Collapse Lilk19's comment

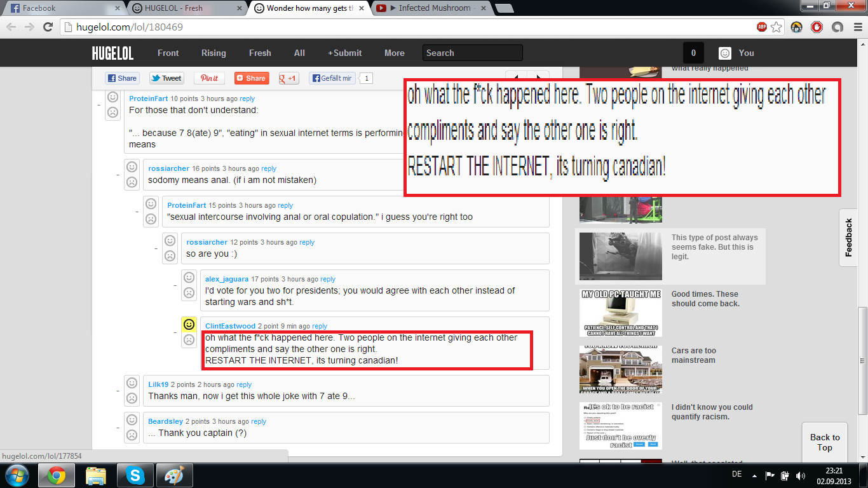(x=119, y=391)
